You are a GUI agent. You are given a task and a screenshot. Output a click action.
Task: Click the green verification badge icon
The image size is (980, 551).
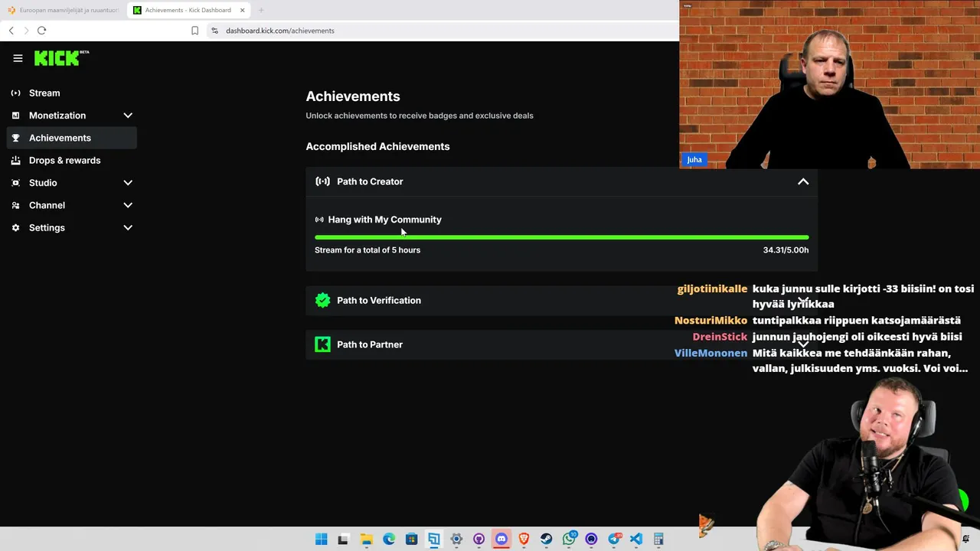tap(322, 300)
